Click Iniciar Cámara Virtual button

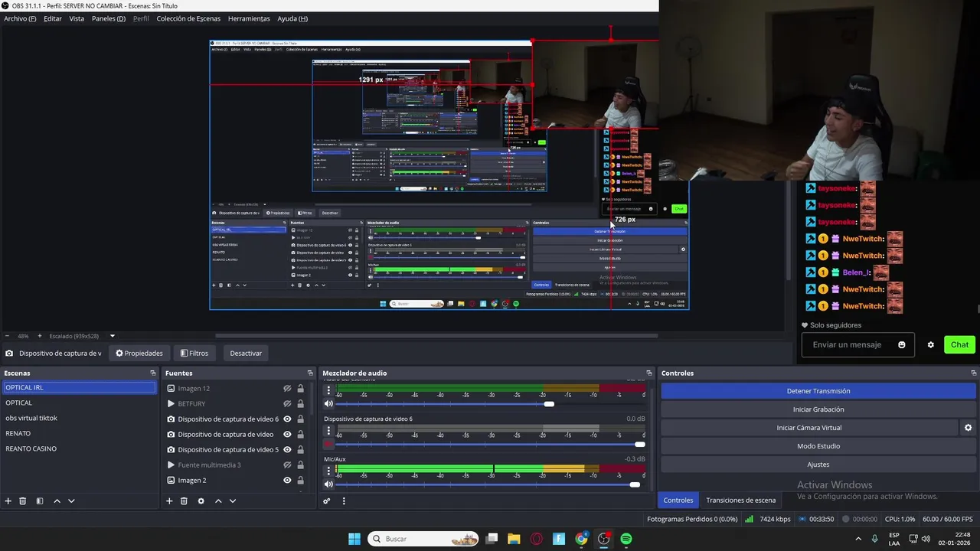(809, 428)
